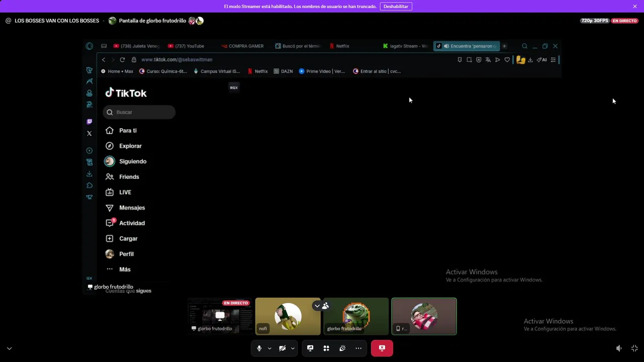Open a new browser tab
This screenshot has width=644, height=362.
click(504, 46)
